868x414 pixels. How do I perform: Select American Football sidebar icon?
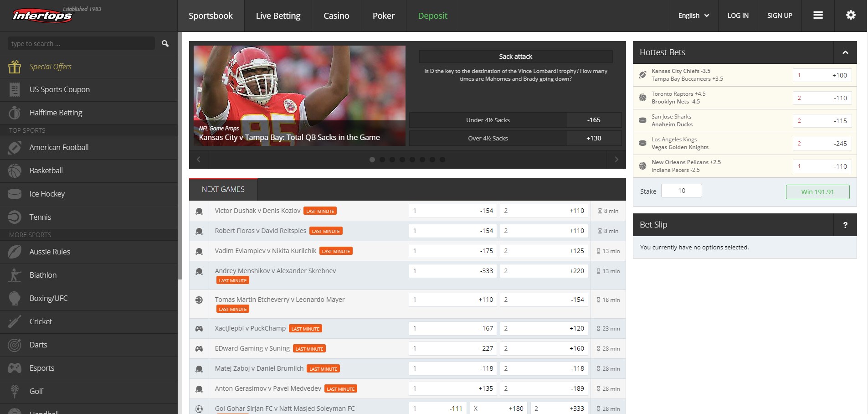(x=15, y=147)
